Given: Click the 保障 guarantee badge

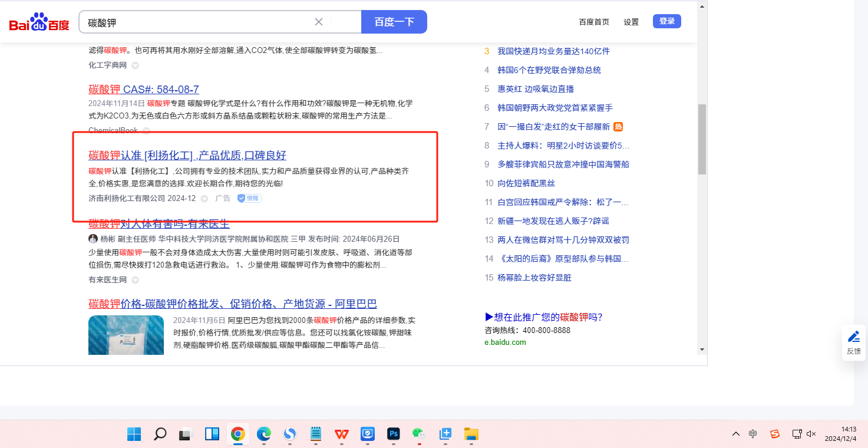Looking at the screenshot, I should tap(250, 199).
